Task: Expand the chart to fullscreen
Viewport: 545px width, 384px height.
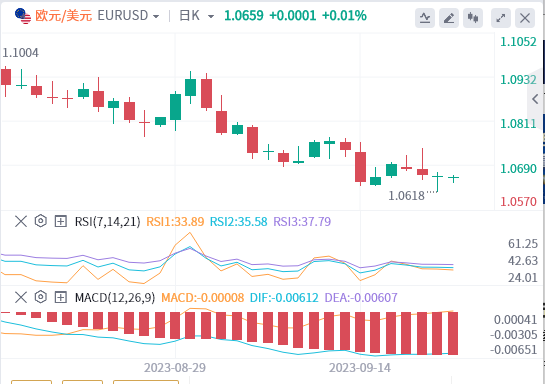Action: pos(501,18)
